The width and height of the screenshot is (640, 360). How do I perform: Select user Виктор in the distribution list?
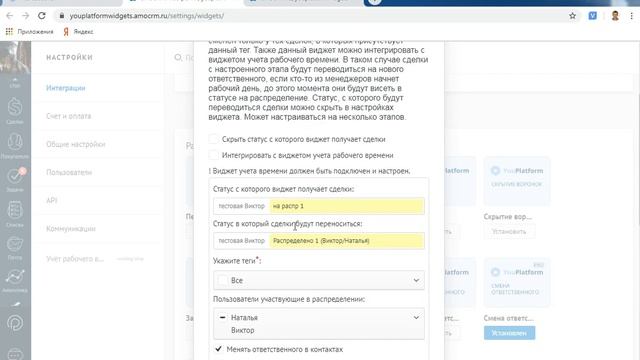click(242, 330)
